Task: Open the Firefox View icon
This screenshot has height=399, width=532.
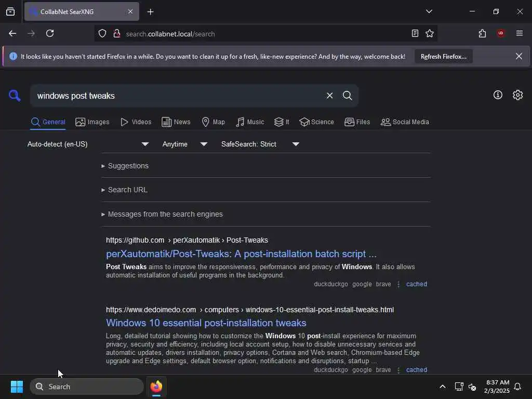Action: 10,12
